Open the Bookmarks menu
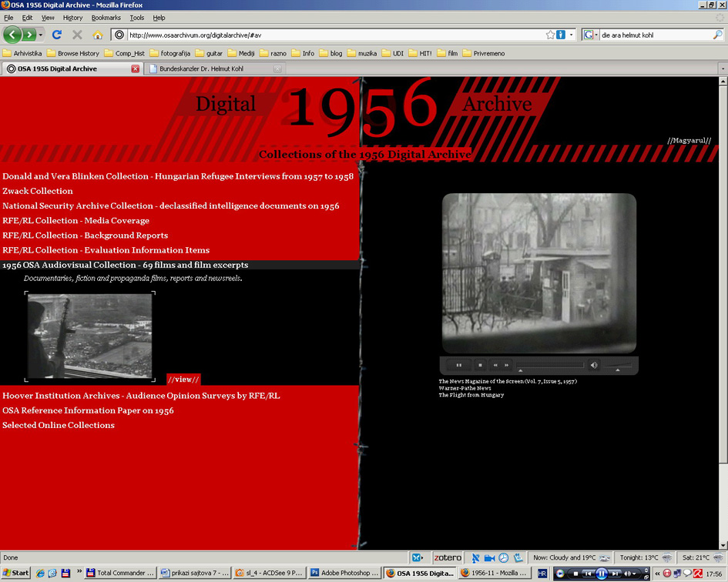The width and height of the screenshot is (728, 582). 106,18
